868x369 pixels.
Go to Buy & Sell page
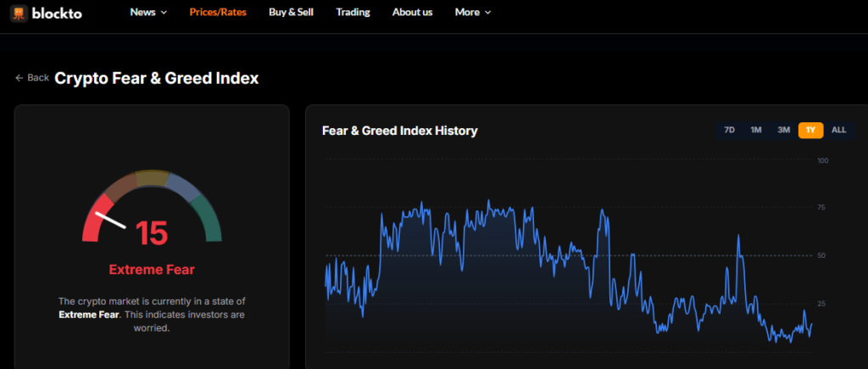292,12
